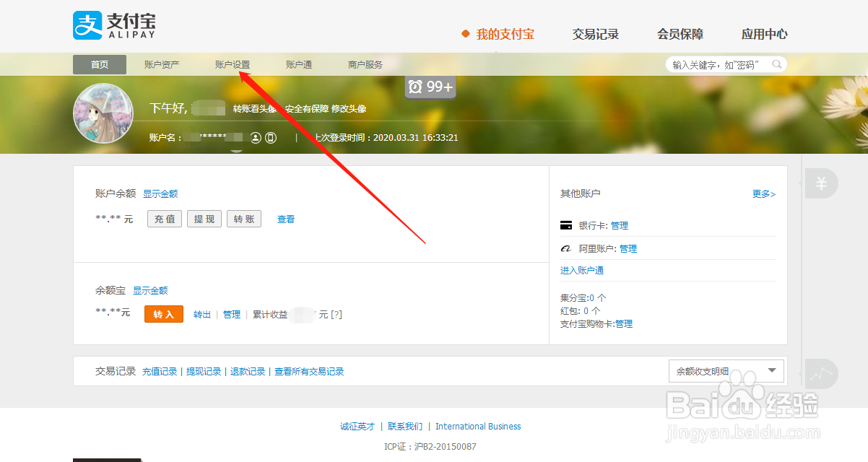This screenshot has width=868, height=462.
Task: Click the Alibaba account icon beside 阿里账户
Action: [565, 248]
